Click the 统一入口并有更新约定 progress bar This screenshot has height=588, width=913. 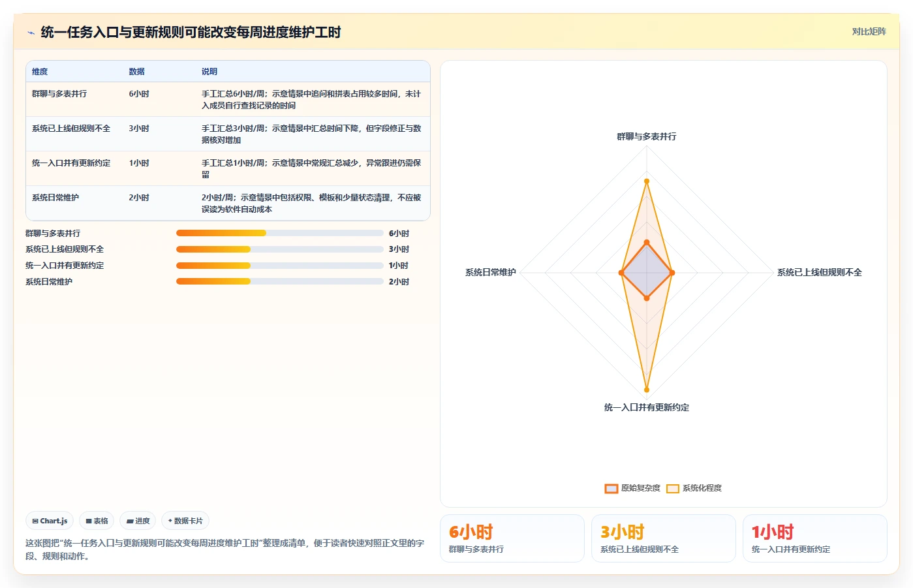tap(279, 266)
